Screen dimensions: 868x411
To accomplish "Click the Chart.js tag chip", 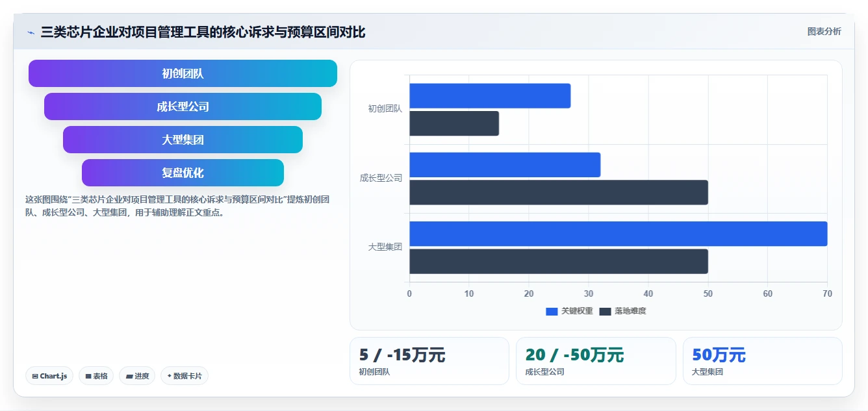I will [x=49, y=376].
